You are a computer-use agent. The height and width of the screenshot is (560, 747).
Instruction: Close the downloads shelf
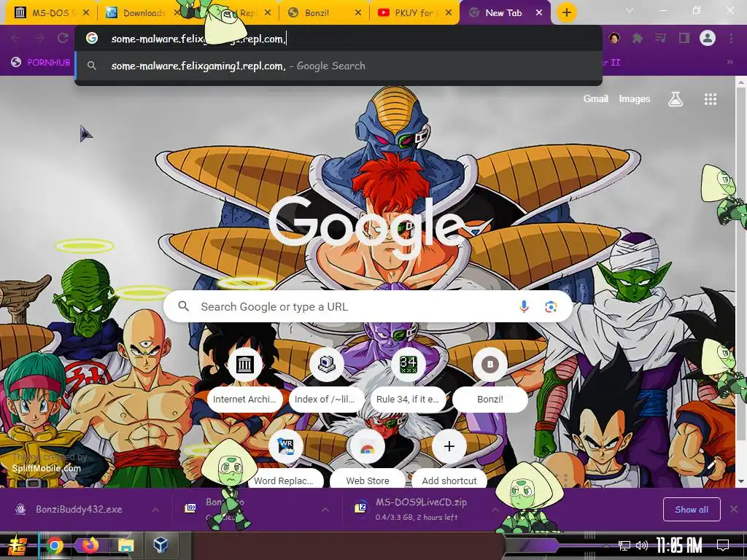[734, 510]
